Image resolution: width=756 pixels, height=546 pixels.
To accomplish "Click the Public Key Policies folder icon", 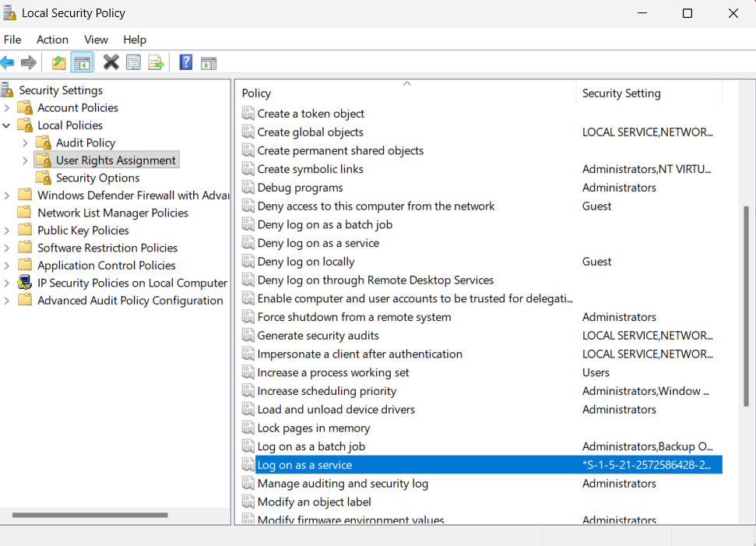I will 25,230.
